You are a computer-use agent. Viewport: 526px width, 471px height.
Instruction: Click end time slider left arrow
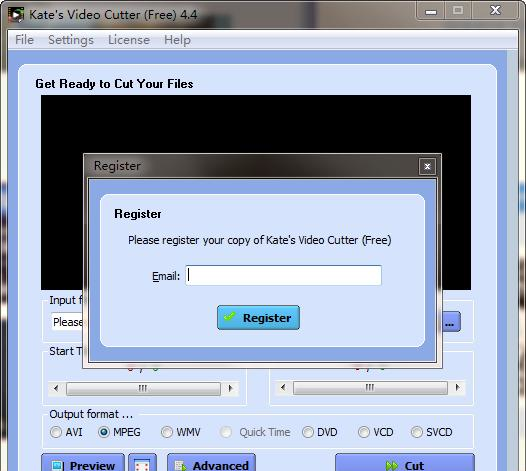click(x=283, y=388)
